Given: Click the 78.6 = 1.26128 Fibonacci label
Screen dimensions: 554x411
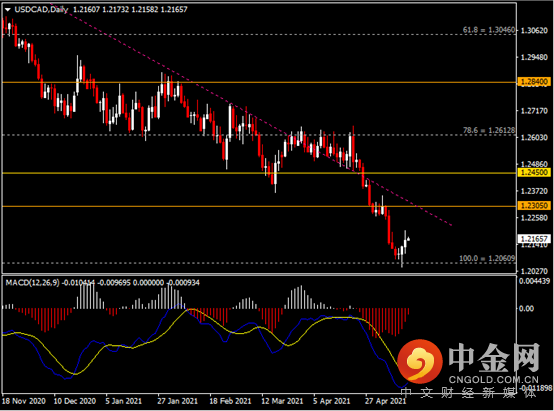Looking at the screenshot, I should pos(489,130).
